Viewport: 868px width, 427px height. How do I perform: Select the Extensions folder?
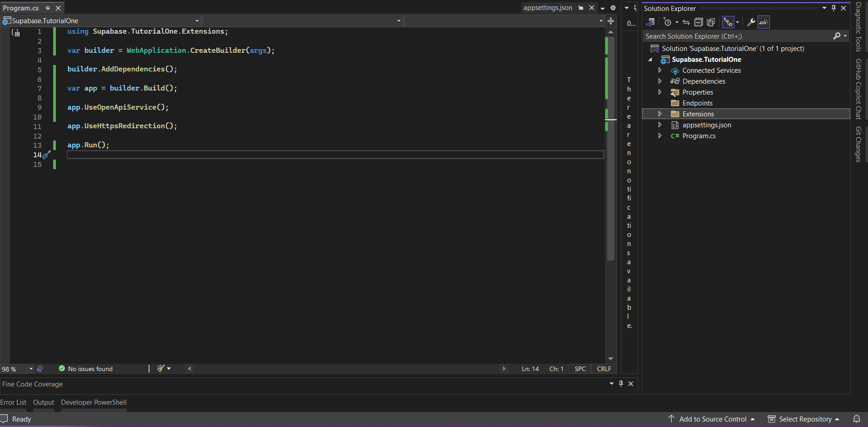point(698,114)
